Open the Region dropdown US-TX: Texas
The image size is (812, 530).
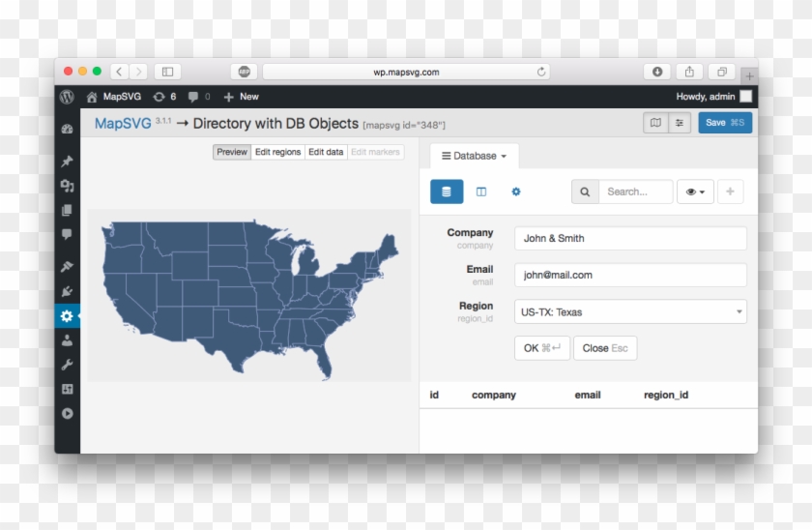pos(630,311)
